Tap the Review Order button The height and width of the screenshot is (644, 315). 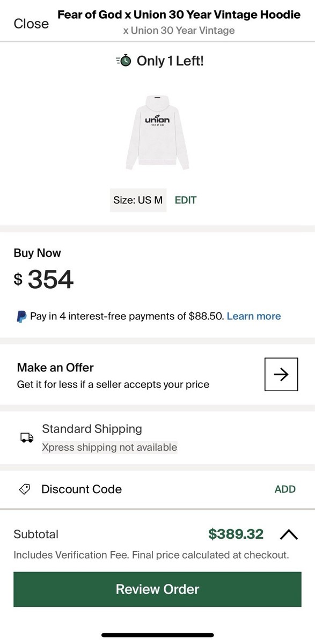(x=157, y=589)
